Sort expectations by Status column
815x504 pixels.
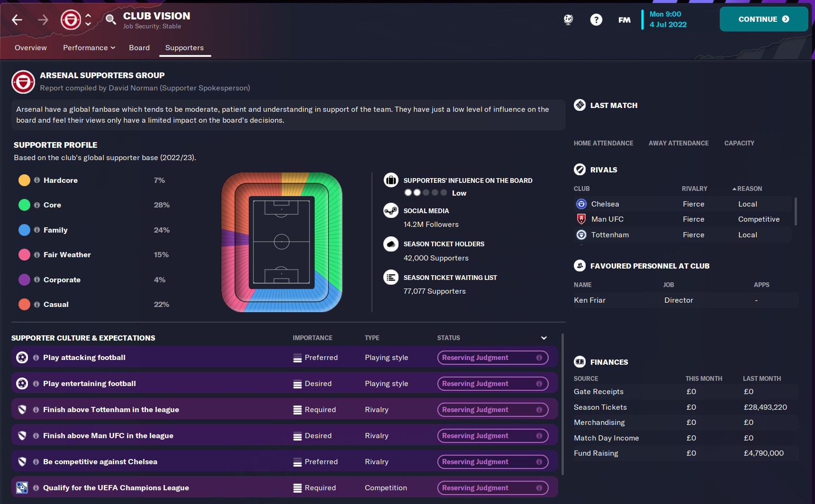coord(448,338)
